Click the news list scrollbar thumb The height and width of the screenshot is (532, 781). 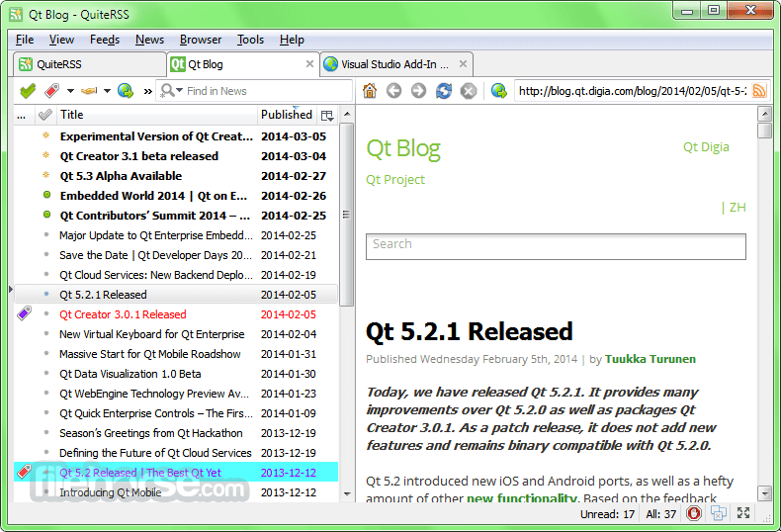(x=347, y=215)
